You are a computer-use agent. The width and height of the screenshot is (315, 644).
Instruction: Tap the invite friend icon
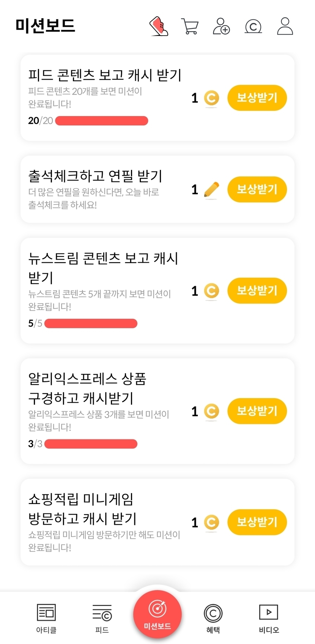click(221, 26)
